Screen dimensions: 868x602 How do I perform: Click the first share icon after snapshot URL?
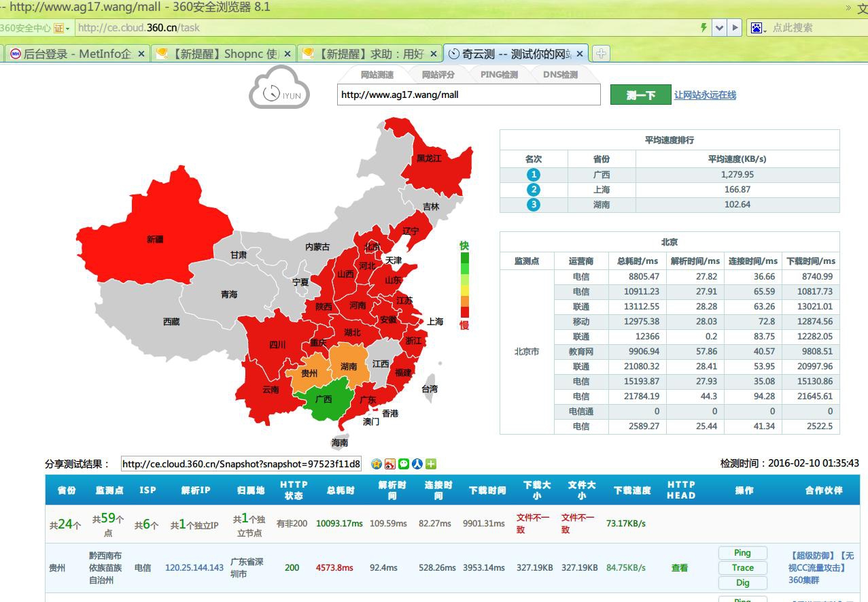pyautogui.click(x=376, y=464)
